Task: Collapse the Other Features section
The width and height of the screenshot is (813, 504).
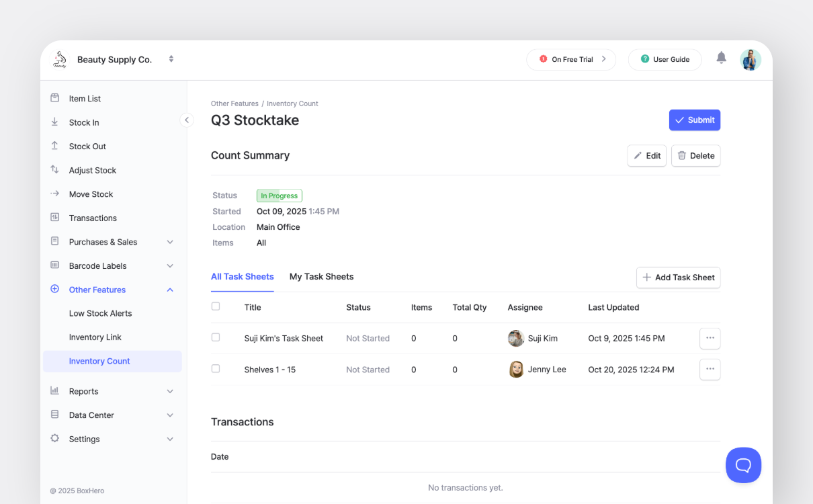Action: pyautogui.click(x=170, y=290)
